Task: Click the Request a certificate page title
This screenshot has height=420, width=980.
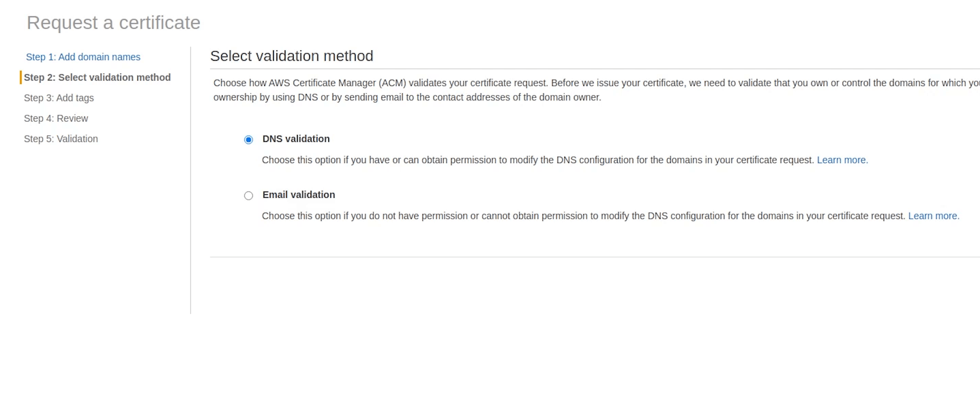Action: point(113,23)
